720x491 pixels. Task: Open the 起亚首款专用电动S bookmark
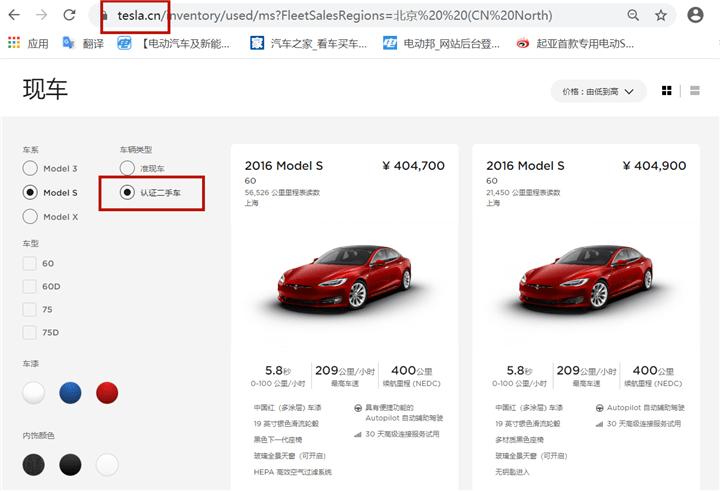(x=575, y=44)
